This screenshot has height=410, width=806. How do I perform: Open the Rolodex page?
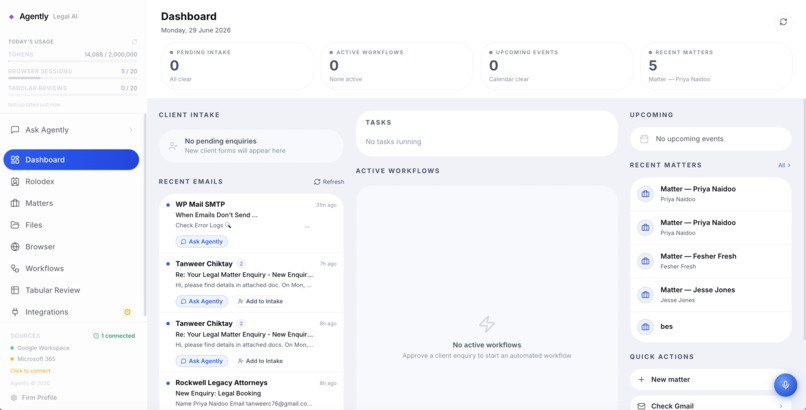[71, 181]
